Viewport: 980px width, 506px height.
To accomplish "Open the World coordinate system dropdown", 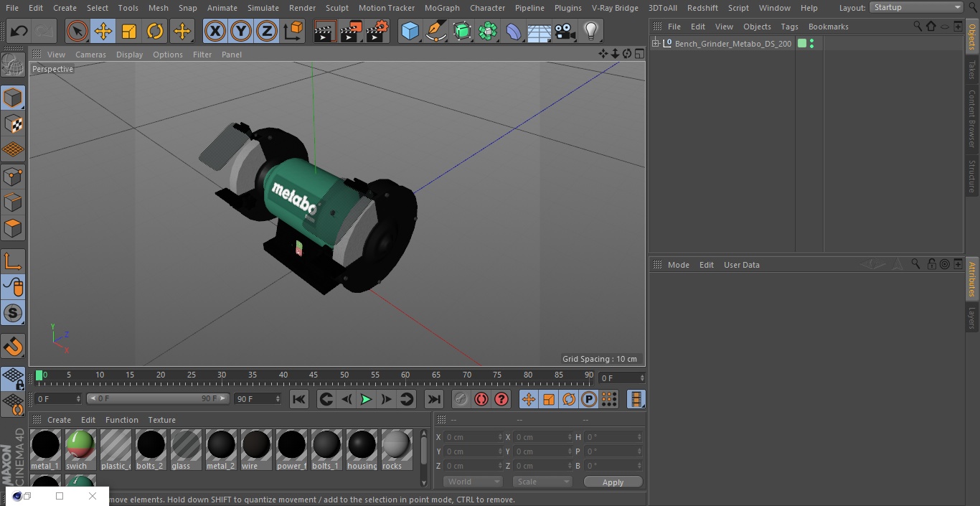I will pyautogui.click(x=473, y=482).
